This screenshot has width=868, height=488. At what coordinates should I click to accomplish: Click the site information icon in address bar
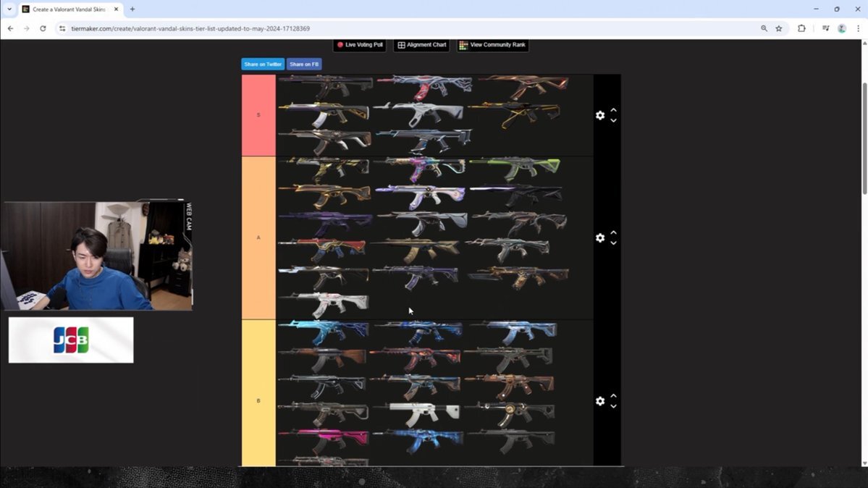tap(62, 28)
